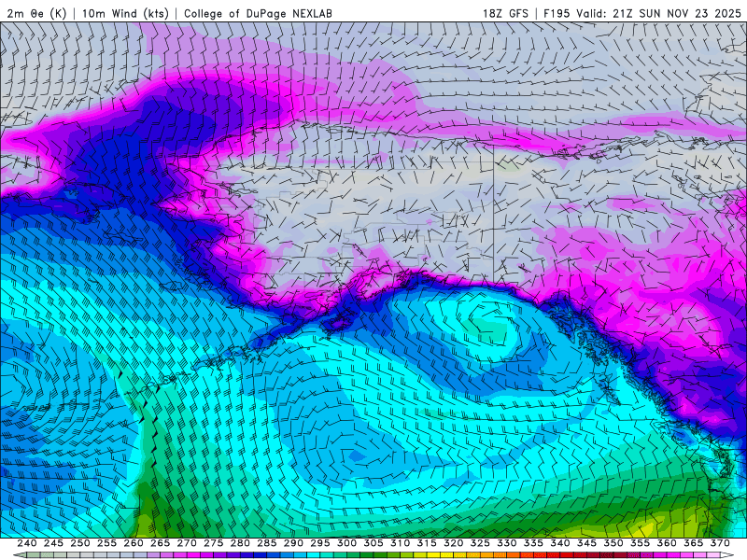Select the "18Z GFS" model run label
The width and height of the screenshot is (747, 560).
[x=505, y=13]
